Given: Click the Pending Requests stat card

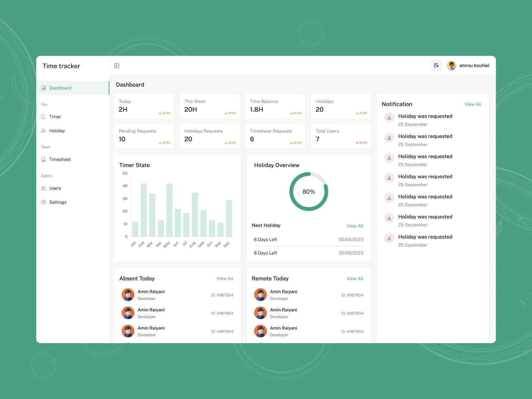Looking at the screenshot, I should point(144,136).
